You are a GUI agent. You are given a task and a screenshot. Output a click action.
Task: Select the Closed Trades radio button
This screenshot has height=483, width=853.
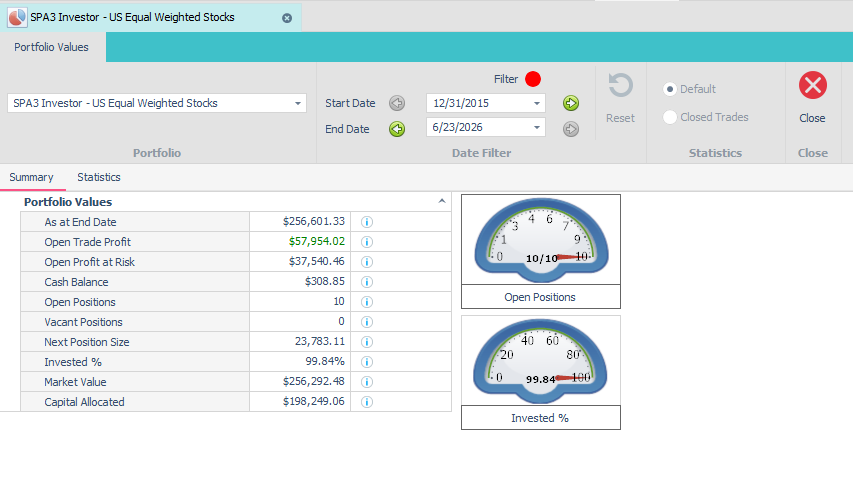(670, 117)
